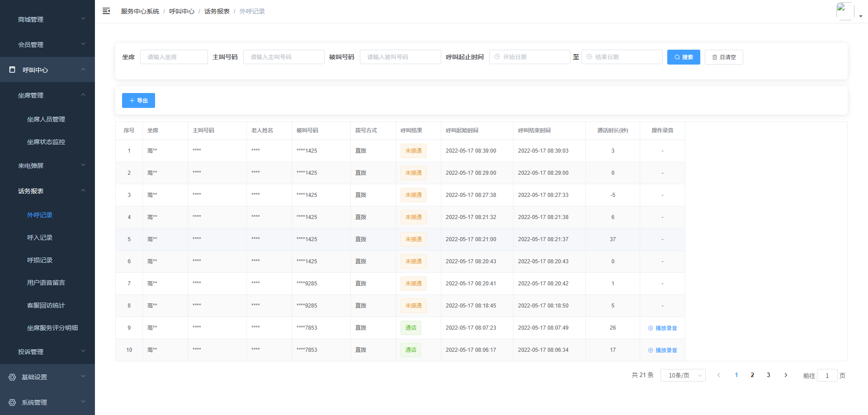Open 坐席状态监控 menu item

46,142
